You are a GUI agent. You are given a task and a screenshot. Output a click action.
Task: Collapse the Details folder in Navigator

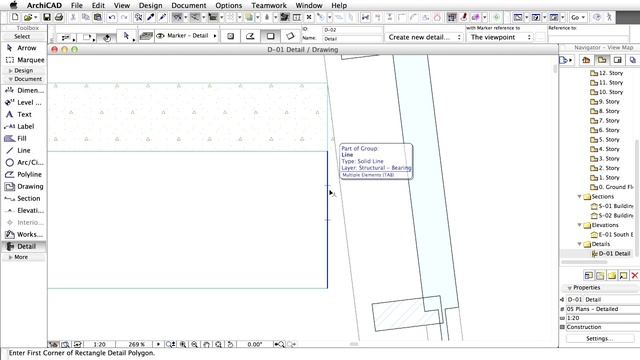coord(579,244)
